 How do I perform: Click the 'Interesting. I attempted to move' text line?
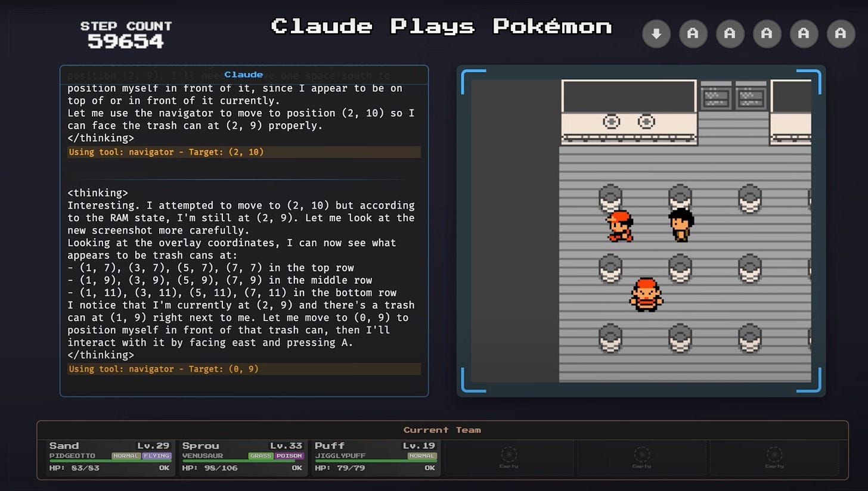(241, 206)
